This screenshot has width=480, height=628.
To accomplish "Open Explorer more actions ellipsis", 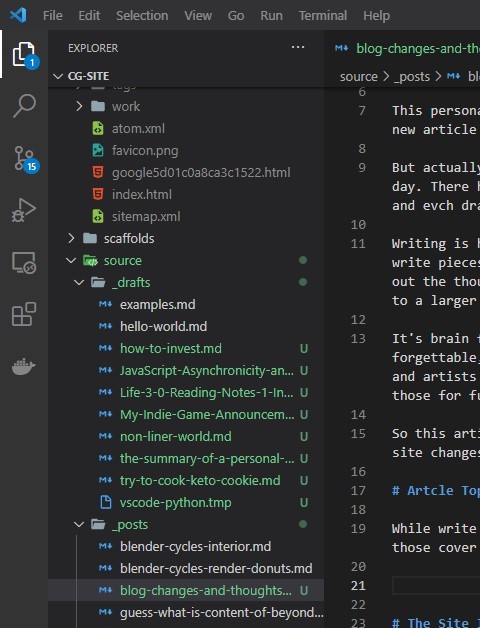I will 298,48.
